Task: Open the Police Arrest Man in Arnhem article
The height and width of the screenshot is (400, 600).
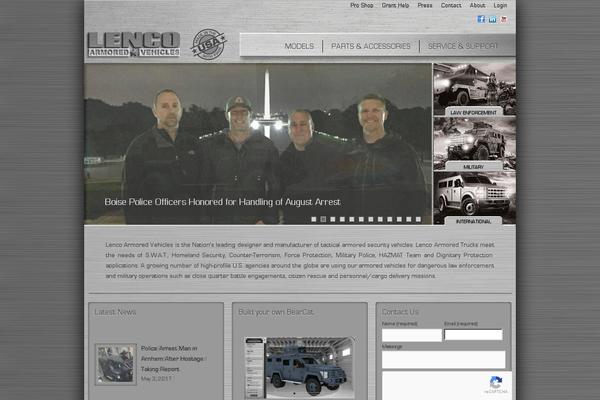Action: point(172,359)
